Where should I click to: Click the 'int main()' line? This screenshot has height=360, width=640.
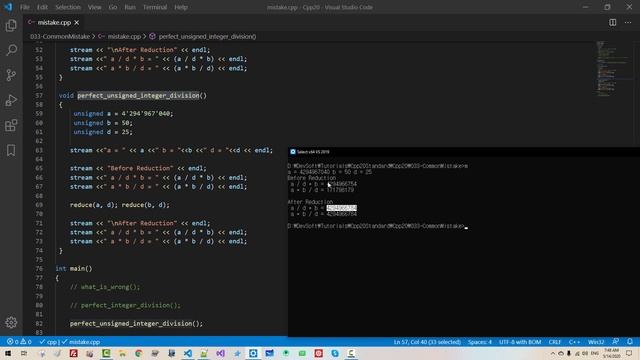coord(74,269)
